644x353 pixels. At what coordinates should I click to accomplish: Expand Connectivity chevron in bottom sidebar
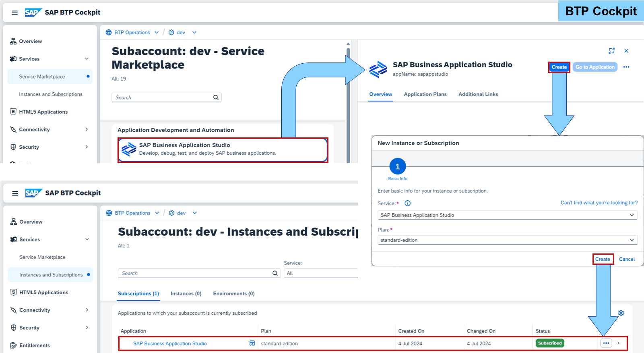(x=87, y=310)
